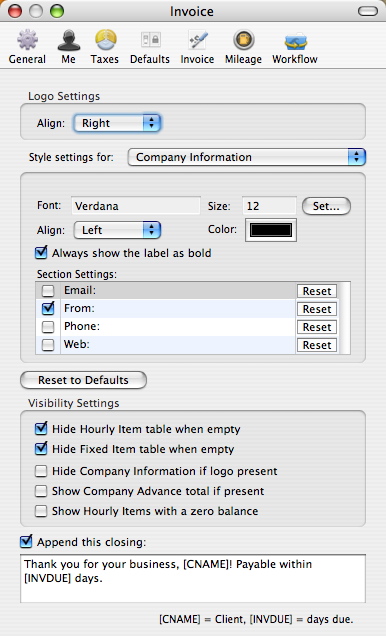Tick the Email section checkbox

(48, 290)
